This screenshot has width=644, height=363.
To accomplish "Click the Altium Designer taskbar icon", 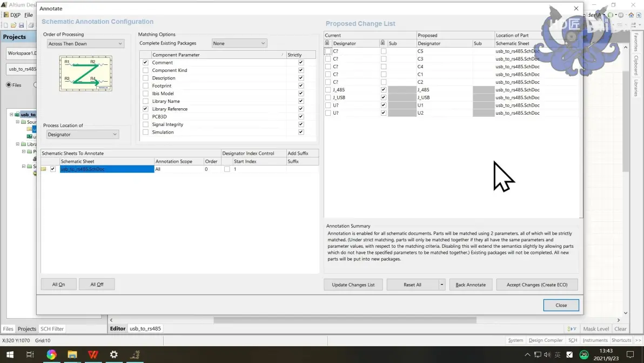I will (x=135, y=354).
